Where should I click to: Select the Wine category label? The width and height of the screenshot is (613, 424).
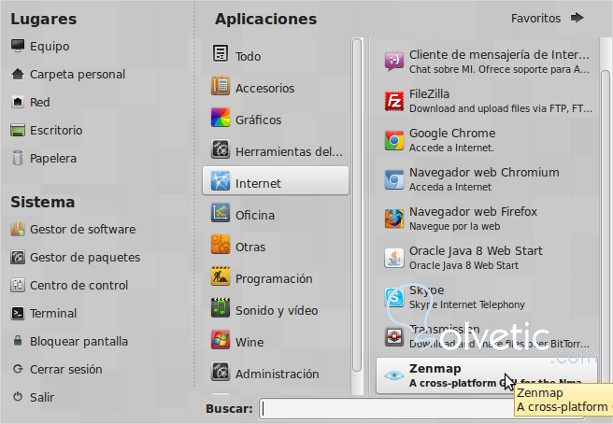tap(249, 342)
